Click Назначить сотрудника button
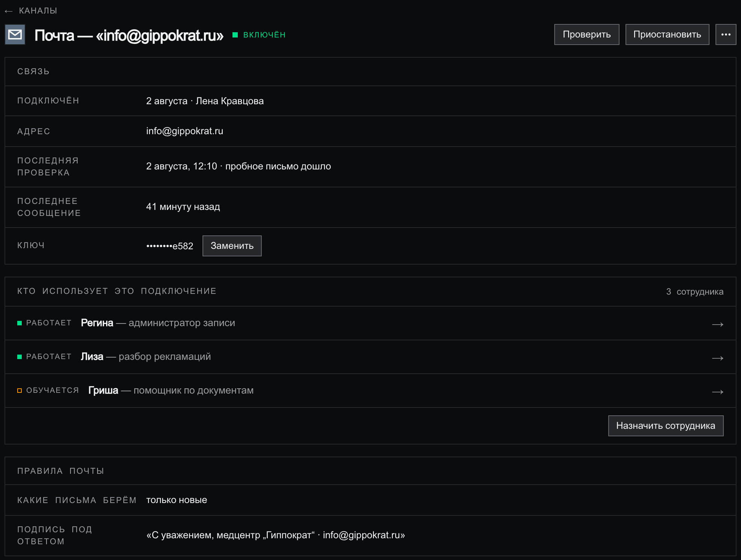Viewport: 741px width, 560px height. tap(666, 426)
